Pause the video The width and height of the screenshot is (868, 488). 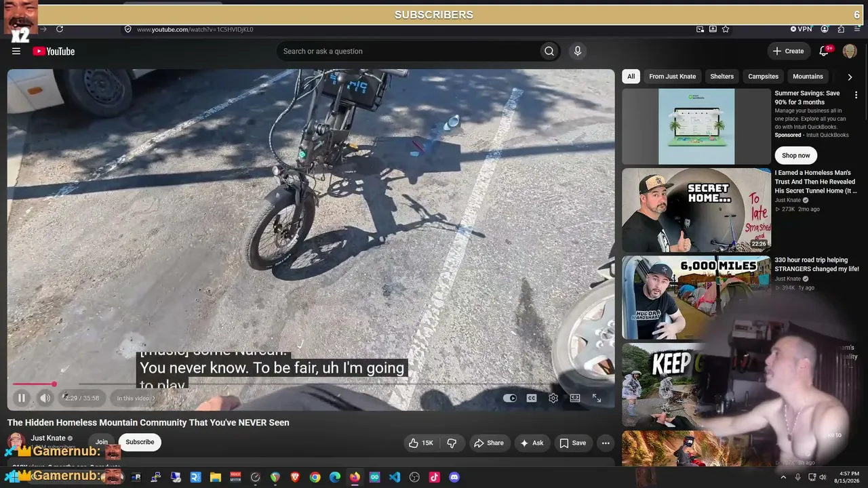point(22,399)
